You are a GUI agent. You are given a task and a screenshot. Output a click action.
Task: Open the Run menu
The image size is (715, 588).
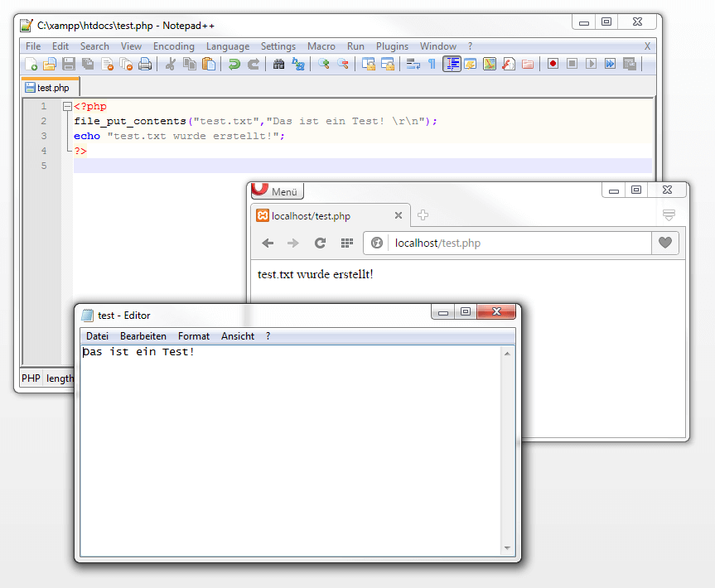tap(355, 46)
